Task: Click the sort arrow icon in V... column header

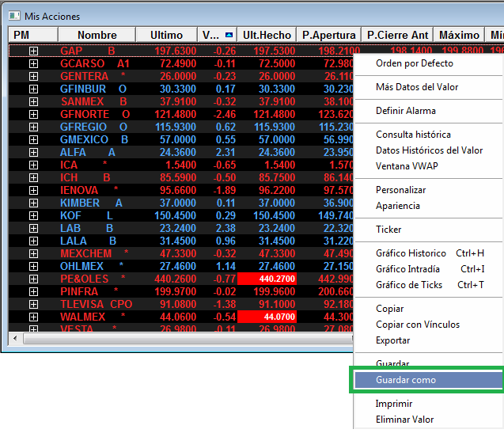Action: click(x=229, y=35)
